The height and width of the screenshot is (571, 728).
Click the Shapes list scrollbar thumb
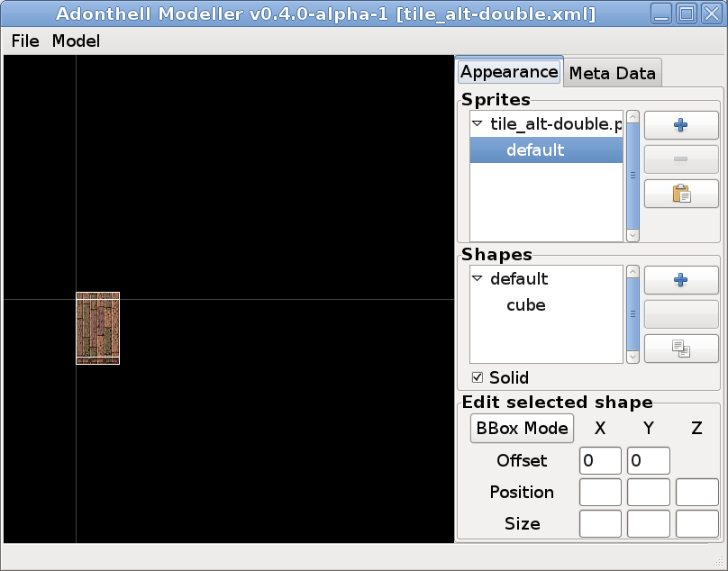pyautogui.click(x=632, y=314)
